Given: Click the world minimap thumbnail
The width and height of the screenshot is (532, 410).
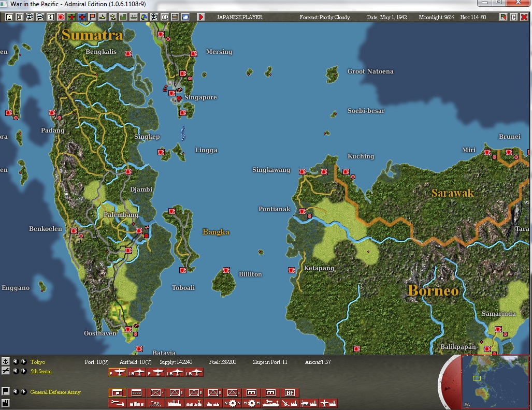Looking at the screenshot, I should pyautogui.click(x=495, y=382).
